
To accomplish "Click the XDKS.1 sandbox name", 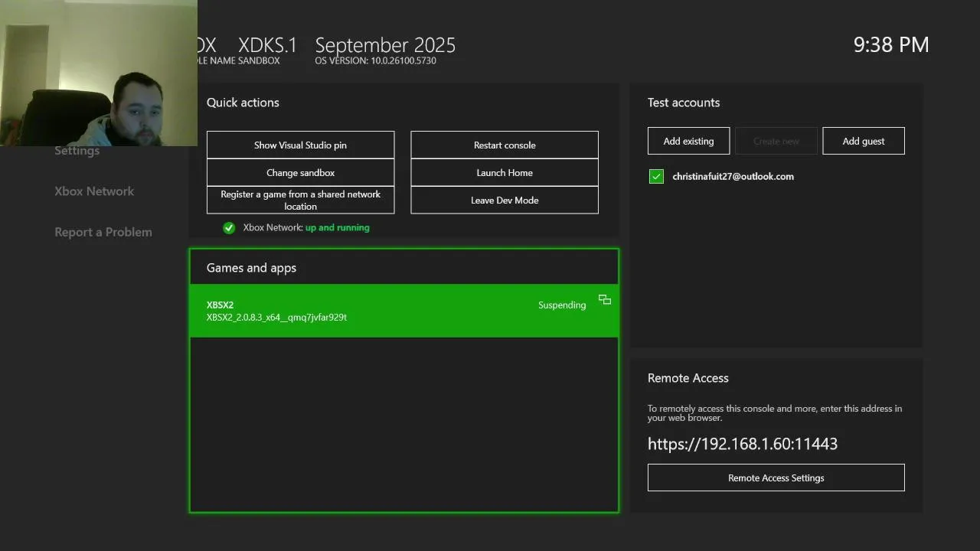I will (267, 45).
